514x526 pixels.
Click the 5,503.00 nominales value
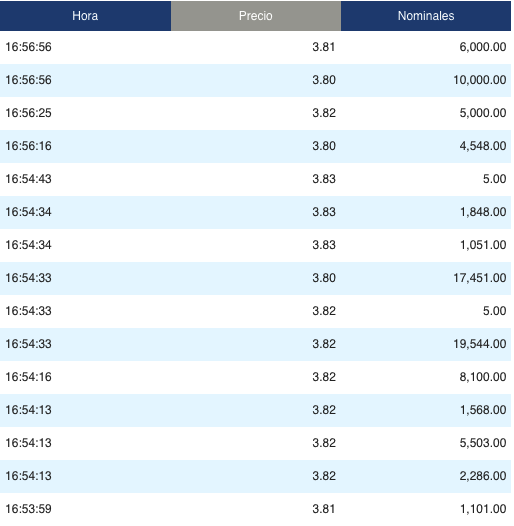point(483,443)
